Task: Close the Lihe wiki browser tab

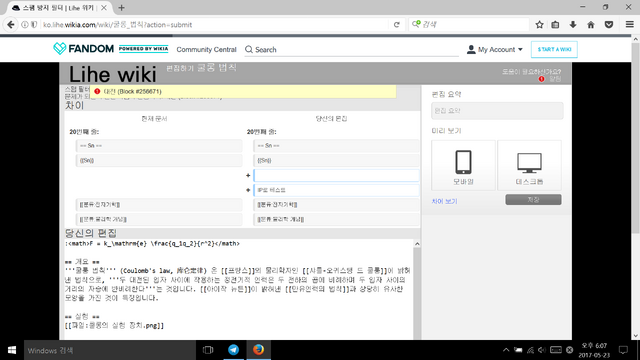Action: tap(104, 8)
